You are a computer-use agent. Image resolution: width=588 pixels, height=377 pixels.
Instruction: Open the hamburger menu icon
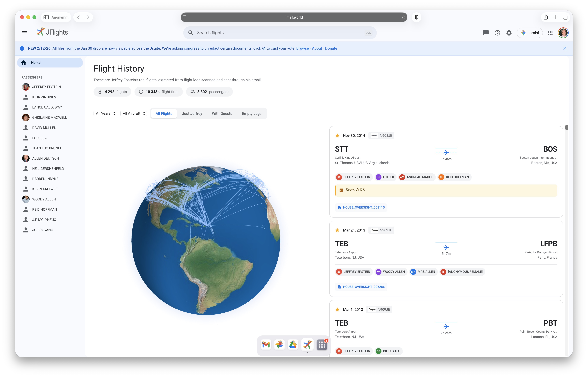point(25,33)
